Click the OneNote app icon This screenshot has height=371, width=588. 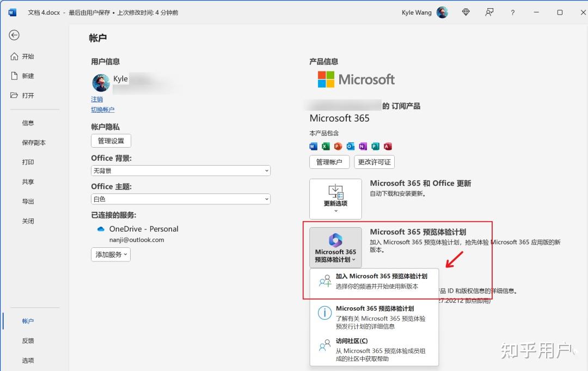(x=363, y=147)
